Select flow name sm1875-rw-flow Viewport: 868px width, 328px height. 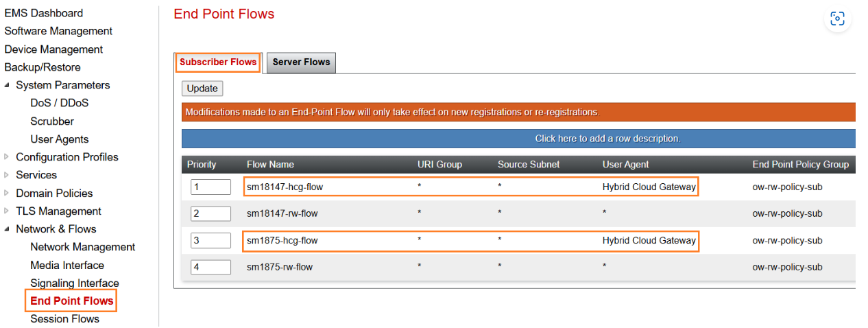[x=280, y=267]
